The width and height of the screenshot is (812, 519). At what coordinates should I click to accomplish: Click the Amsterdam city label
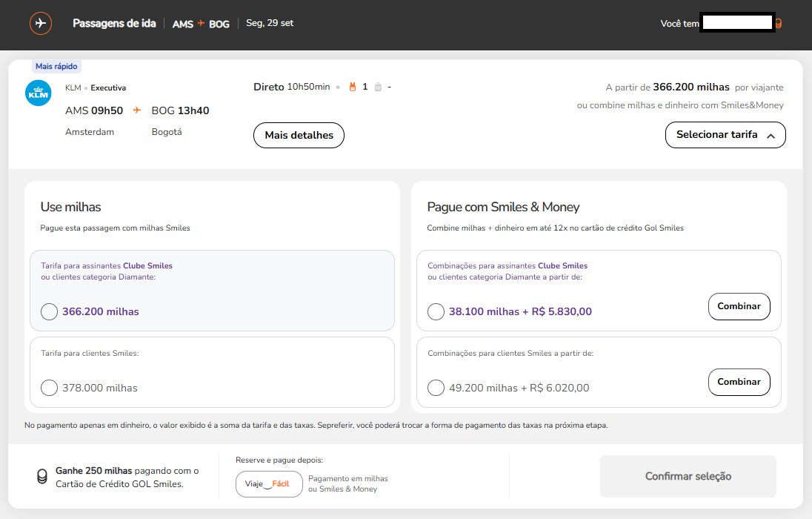tap(90, 132)
